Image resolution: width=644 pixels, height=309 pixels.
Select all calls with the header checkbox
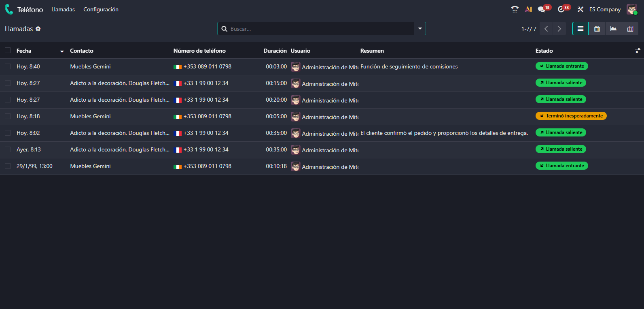[x=8, y=51]
